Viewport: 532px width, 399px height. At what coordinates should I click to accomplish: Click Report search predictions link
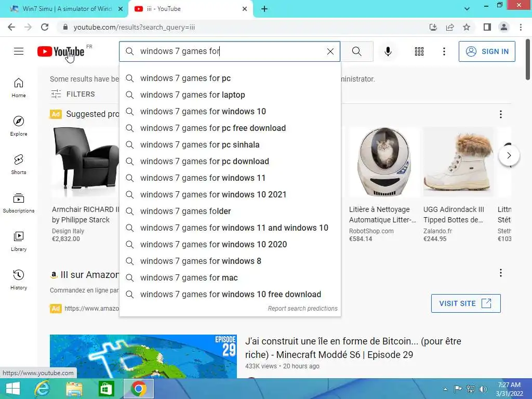[303, 309]
